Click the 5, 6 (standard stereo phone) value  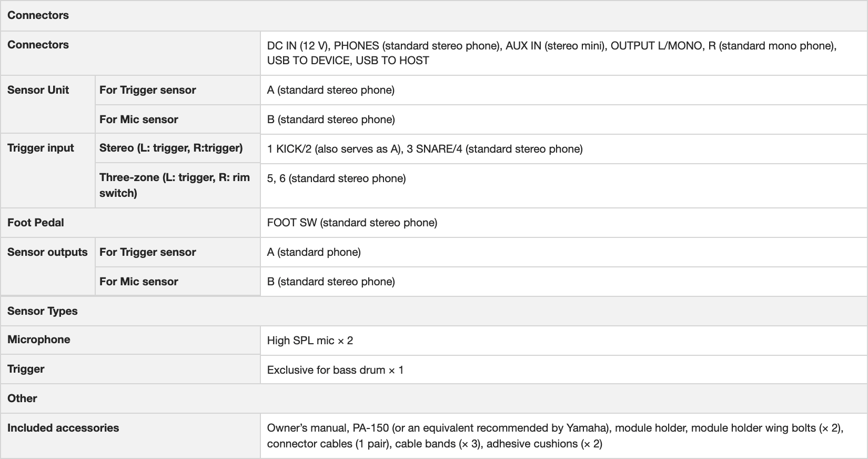click(336, 178)
